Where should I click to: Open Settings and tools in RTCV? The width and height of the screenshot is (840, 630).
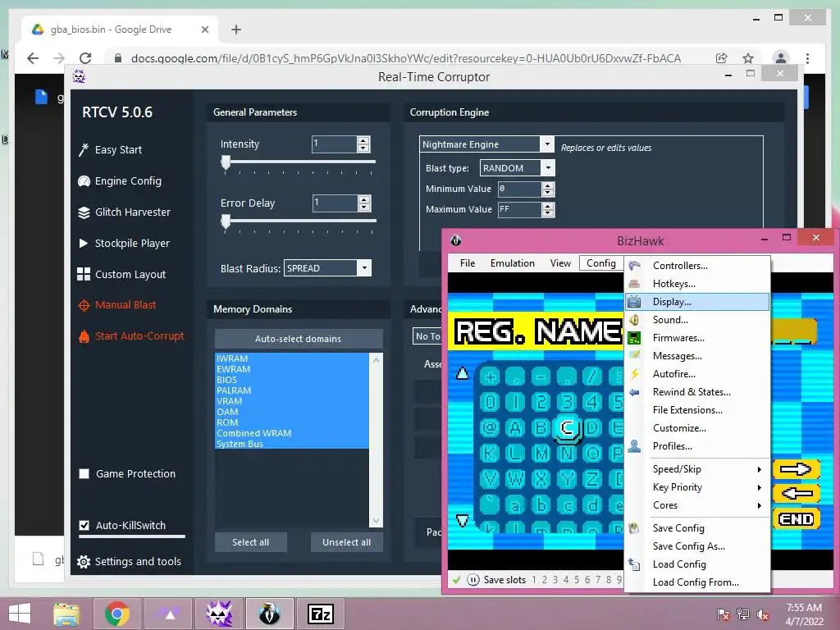point(130,561)
